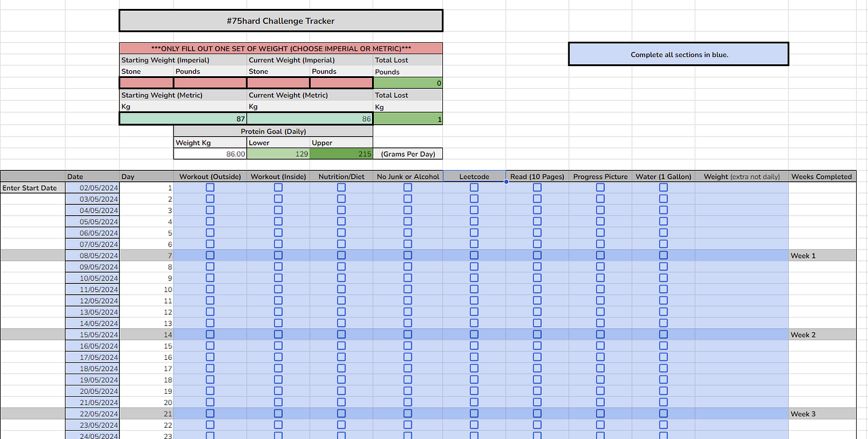868x439 pixels.
Task: Click the Water (1 Gallon) column header
Action: click(664, 176)
